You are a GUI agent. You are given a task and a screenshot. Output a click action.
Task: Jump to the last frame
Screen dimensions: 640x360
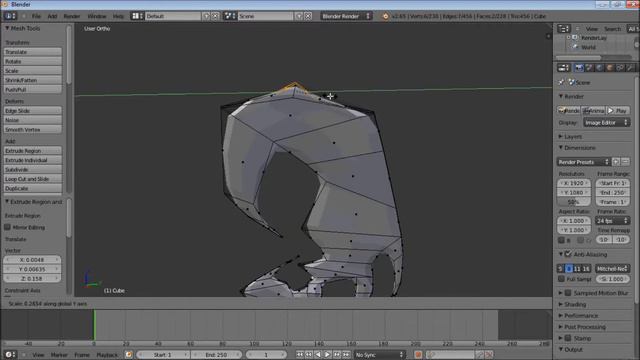tap(346, 355)
